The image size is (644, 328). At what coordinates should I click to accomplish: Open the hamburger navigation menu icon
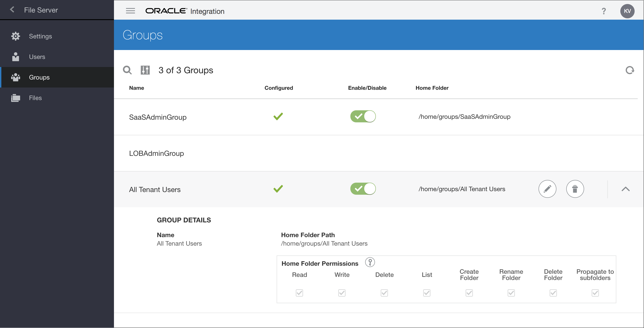[x=130, y=11]
